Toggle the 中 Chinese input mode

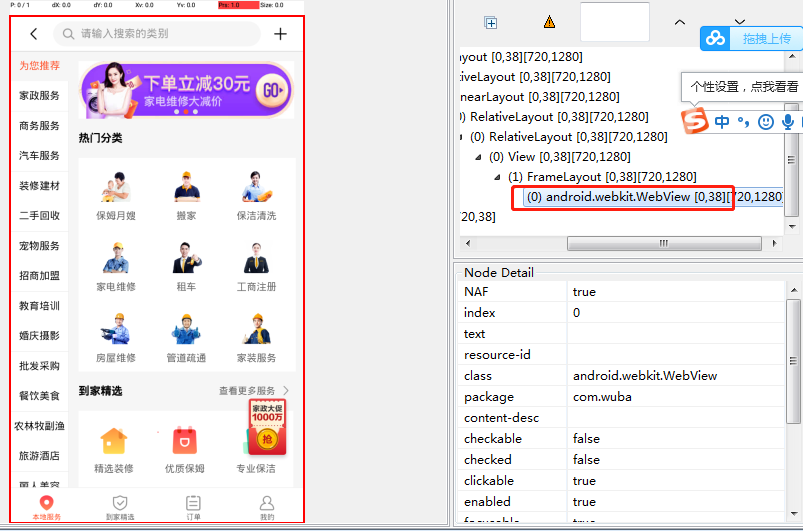click(x=722, y=121)
